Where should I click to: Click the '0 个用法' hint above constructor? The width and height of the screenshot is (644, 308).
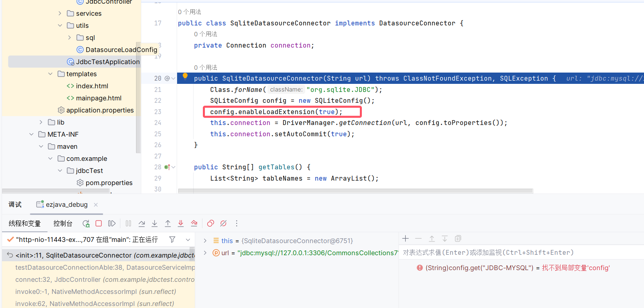(206, 67)
